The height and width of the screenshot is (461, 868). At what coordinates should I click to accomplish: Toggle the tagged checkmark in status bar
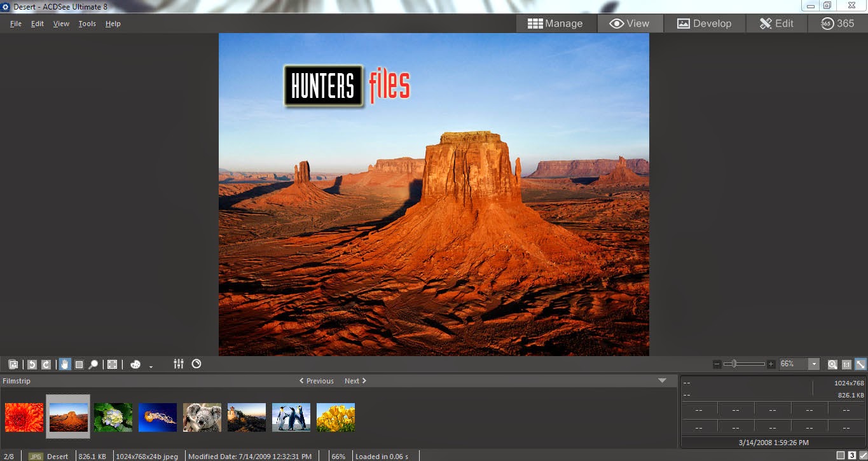[x=863, y=455]
